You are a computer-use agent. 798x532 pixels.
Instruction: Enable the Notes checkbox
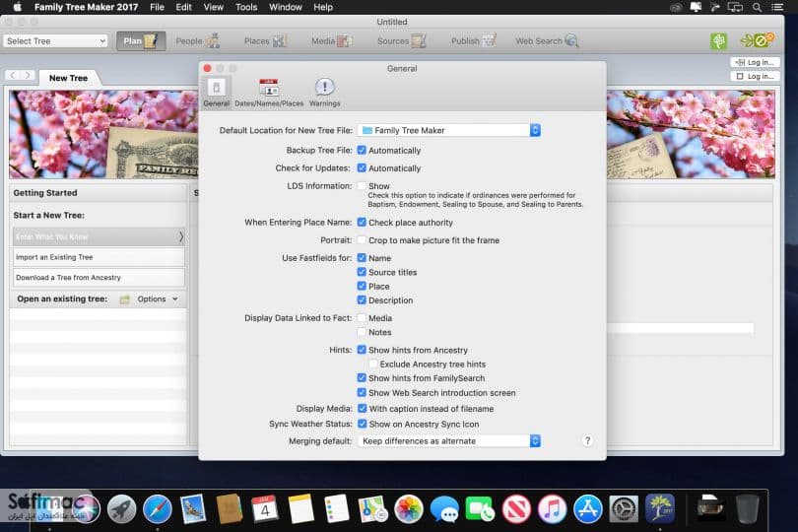[362, 332]
